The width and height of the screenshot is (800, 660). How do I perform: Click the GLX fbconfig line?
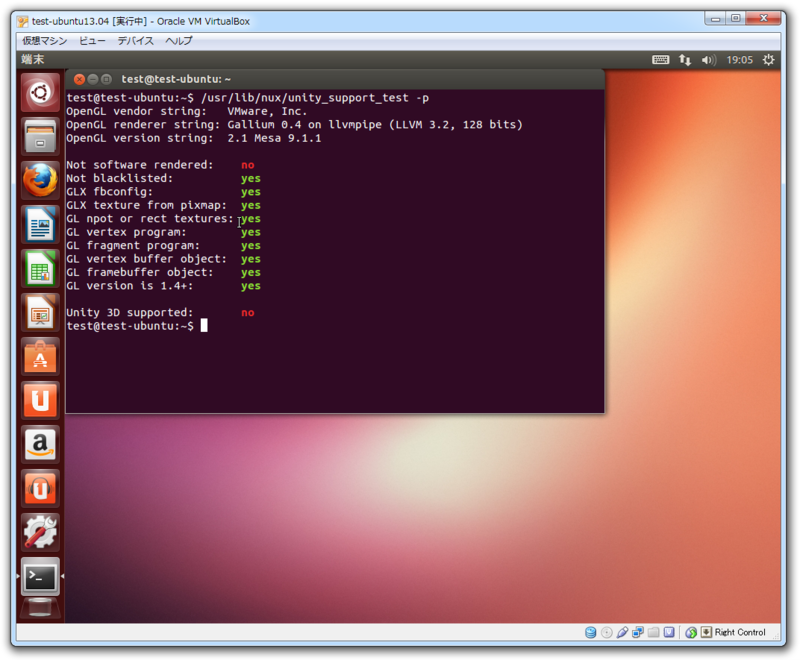pyautogui.click(x=163, y=192)
